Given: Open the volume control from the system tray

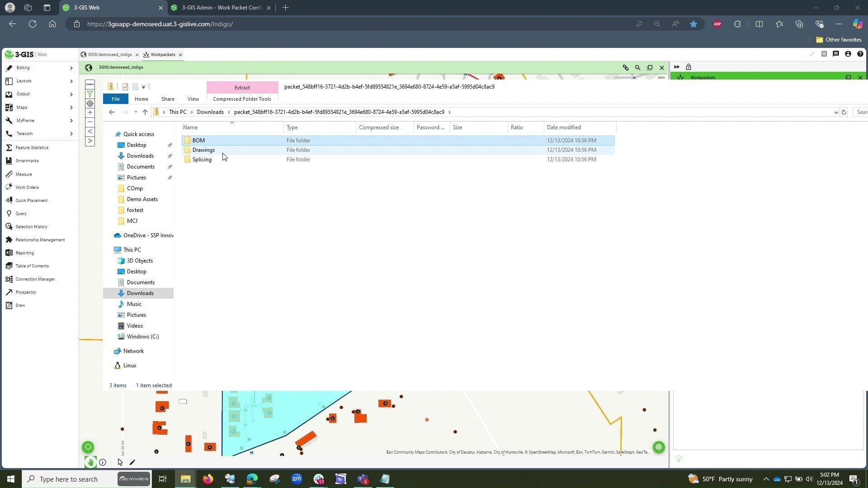Looking at the screenshot, I should 809,479.
